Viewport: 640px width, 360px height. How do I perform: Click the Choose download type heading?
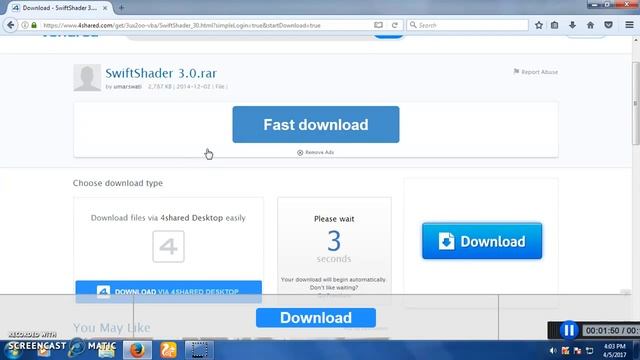pos(118,183)
